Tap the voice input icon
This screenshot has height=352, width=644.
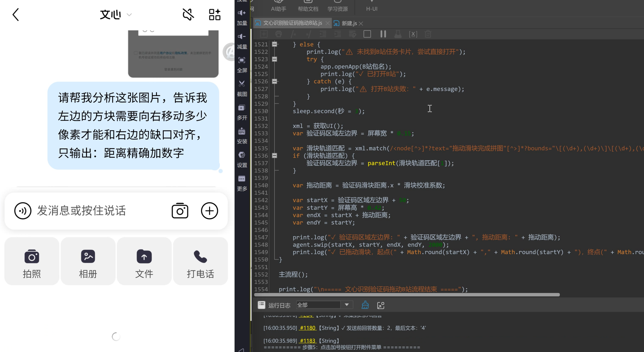click(23, 211)
